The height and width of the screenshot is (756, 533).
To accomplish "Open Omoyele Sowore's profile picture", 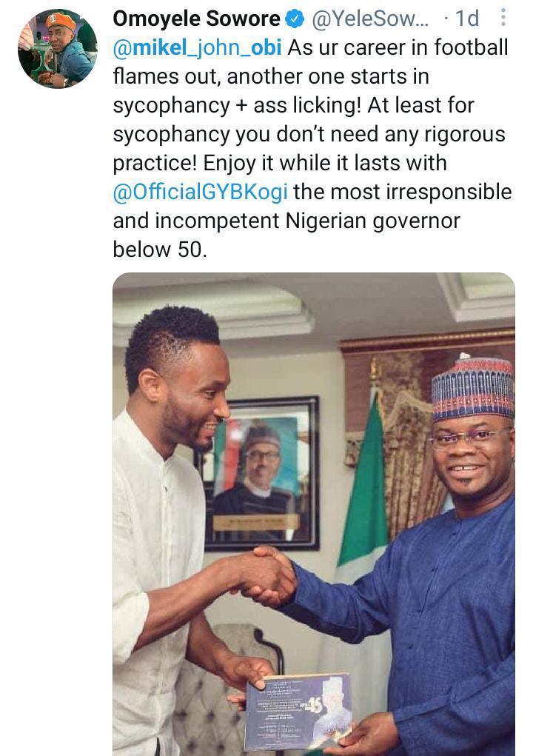I will (x=57, y=49).
